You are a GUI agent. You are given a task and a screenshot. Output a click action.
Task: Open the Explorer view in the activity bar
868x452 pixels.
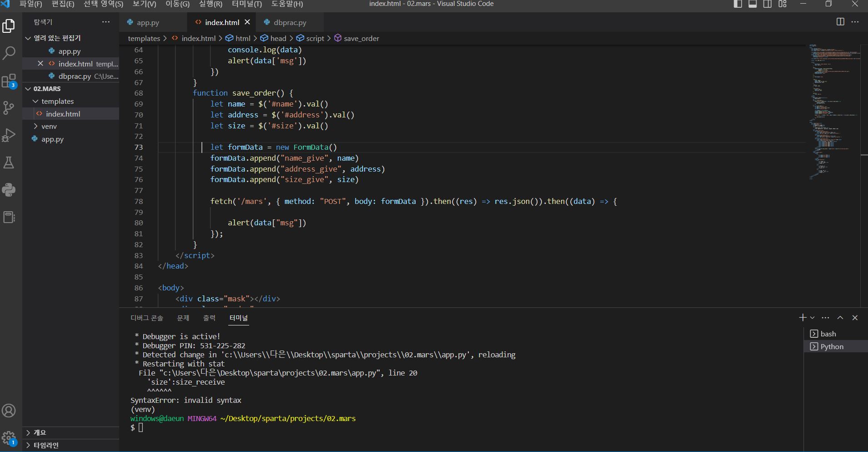point(9,26)
